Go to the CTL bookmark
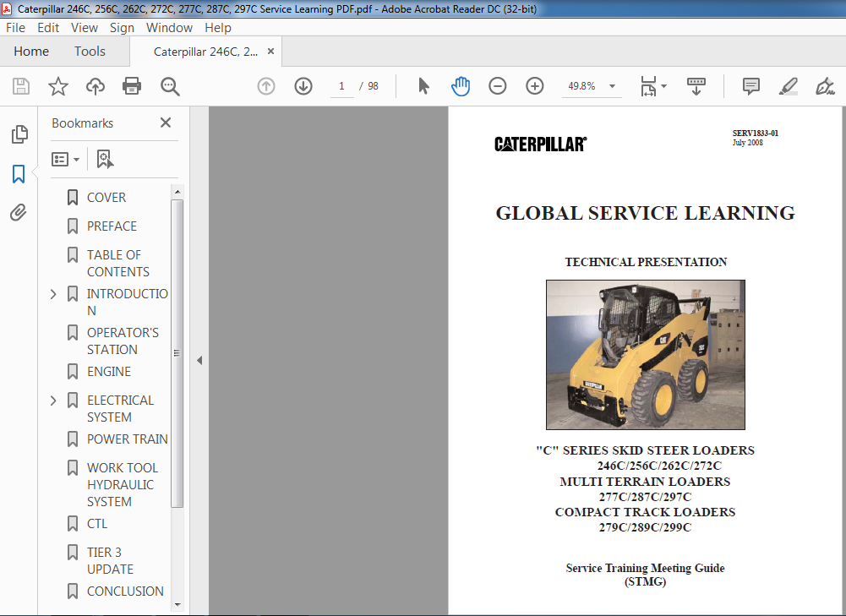Image resolution: width=846 pixels, height=616 pixels. tap(97, 524)
